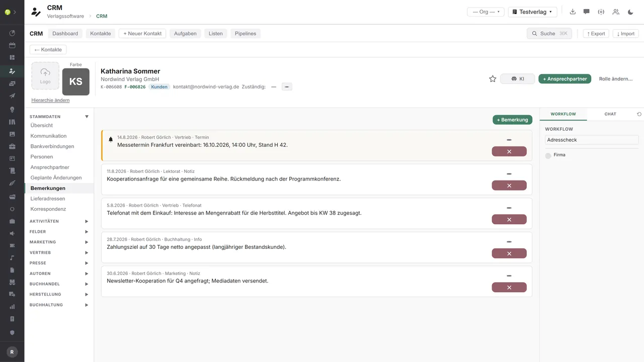Open the pie chart icon in left sidebar
The width and height of the screenshot is (644, 362).
[12, 34]
